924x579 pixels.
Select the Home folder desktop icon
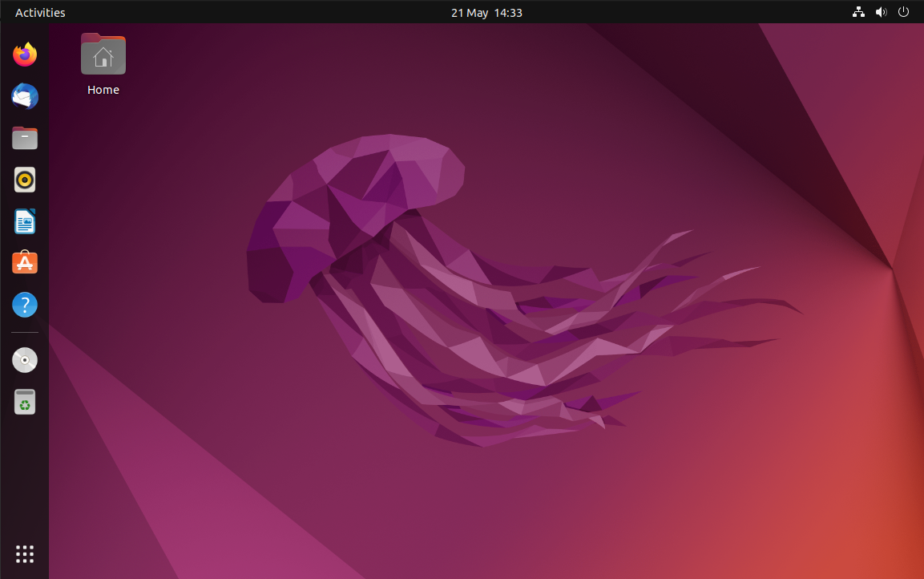click(103, 55)
